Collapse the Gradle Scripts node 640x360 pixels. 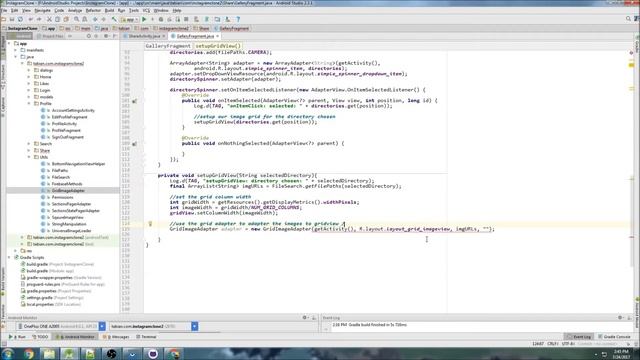(x=9, y=258)
